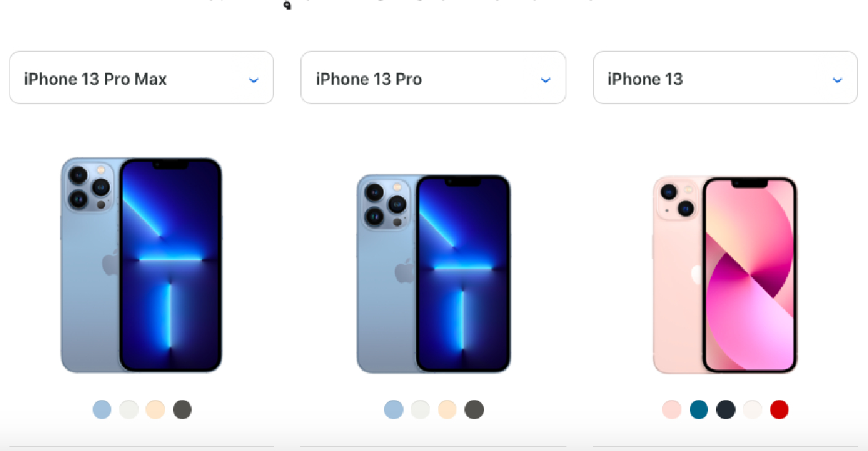Open the iPhone 13 Pro Max model dropdown
The image size is (868, 451).
tap(142, 77)
